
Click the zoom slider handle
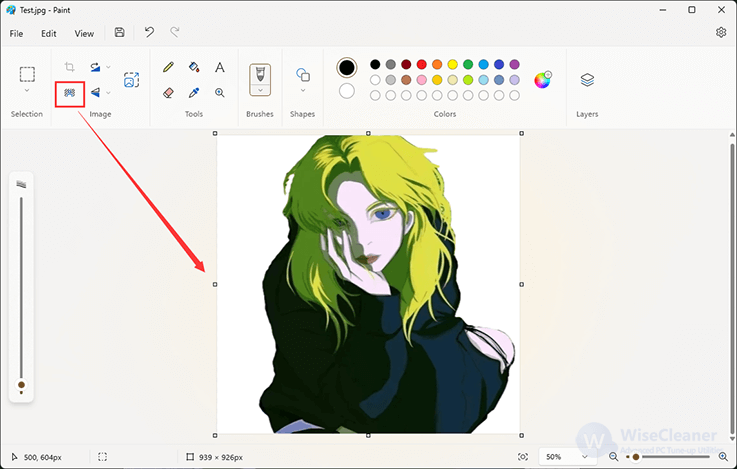click(636, 457)
